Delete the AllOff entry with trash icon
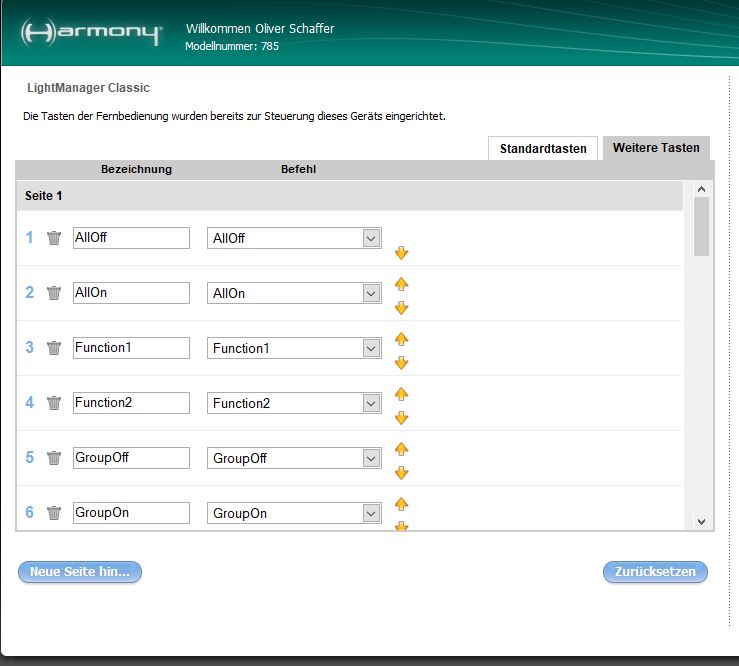Image resolution: width=739 pixels, height=666 pixels. 54,238
